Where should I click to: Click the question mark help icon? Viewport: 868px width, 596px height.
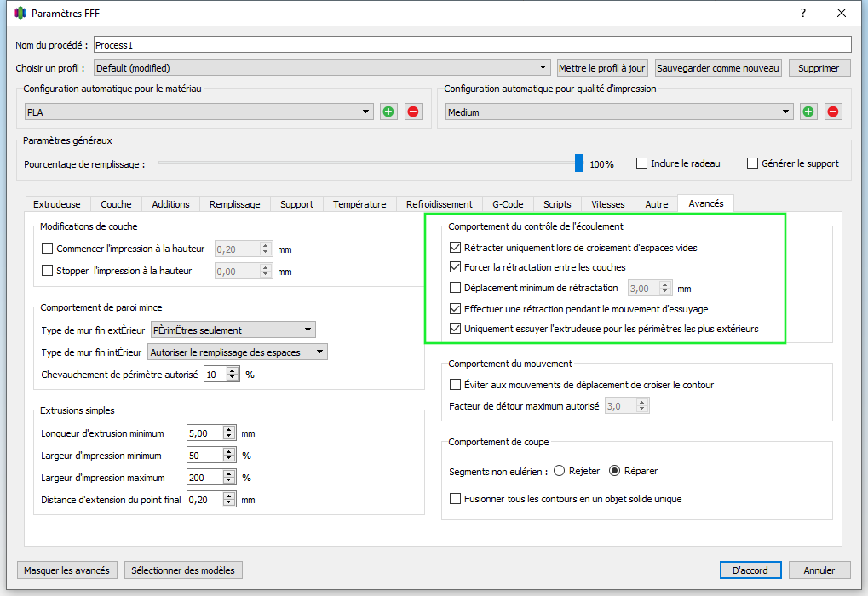[803, 13]
